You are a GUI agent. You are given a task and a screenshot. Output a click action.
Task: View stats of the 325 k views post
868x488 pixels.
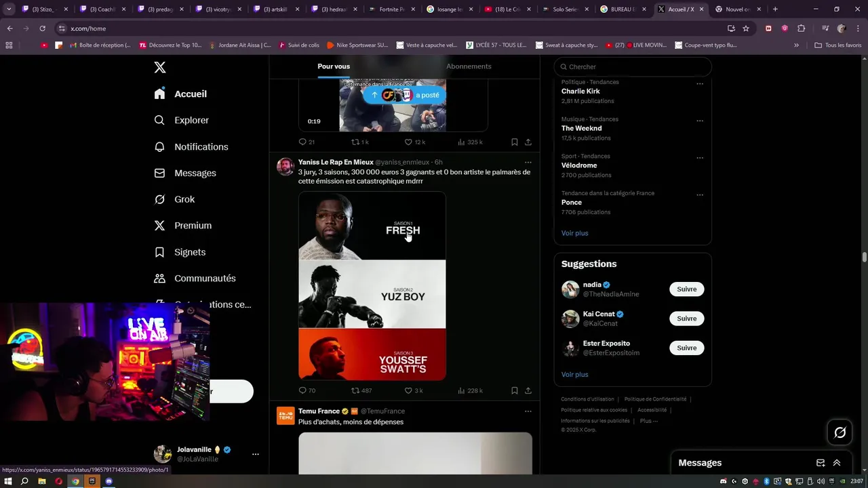pos(470,142)
